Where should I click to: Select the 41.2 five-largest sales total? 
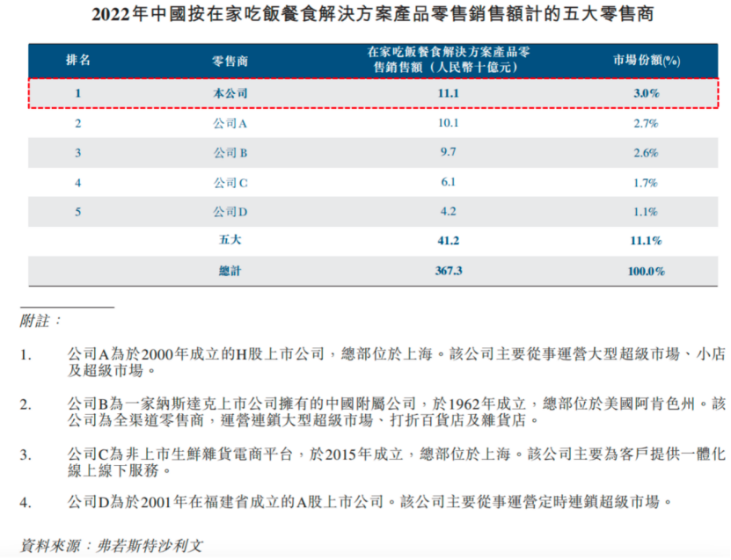point(448,241)
